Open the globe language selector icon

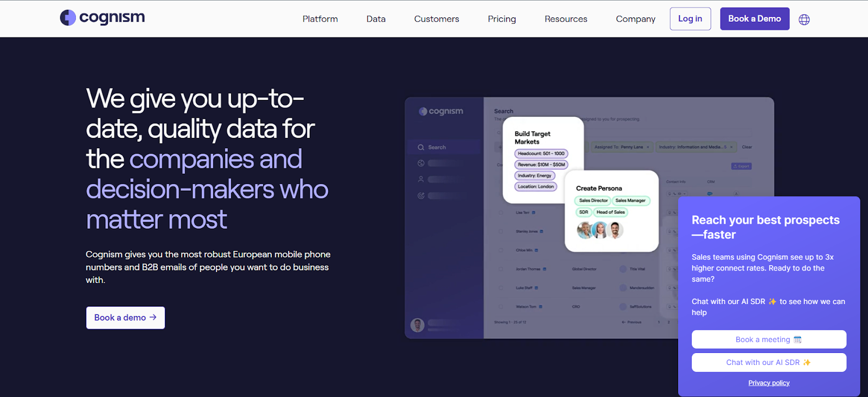coord(804,20)
